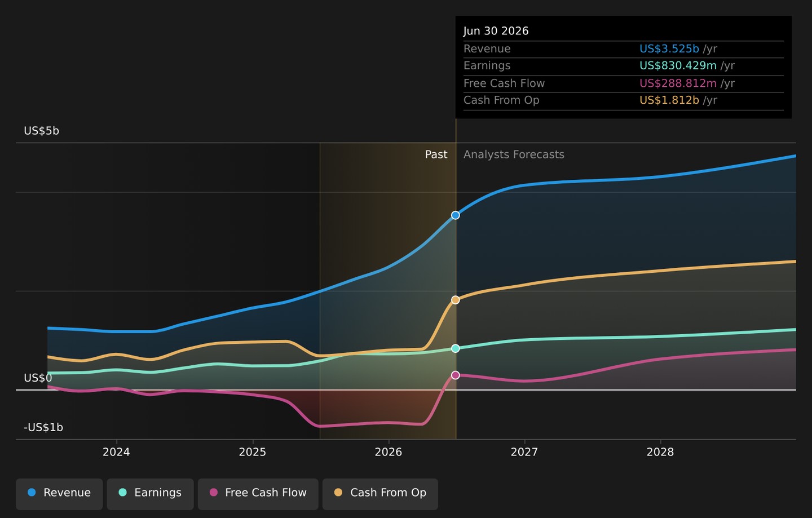Click the 2027 x-axis label

point(524,452)
